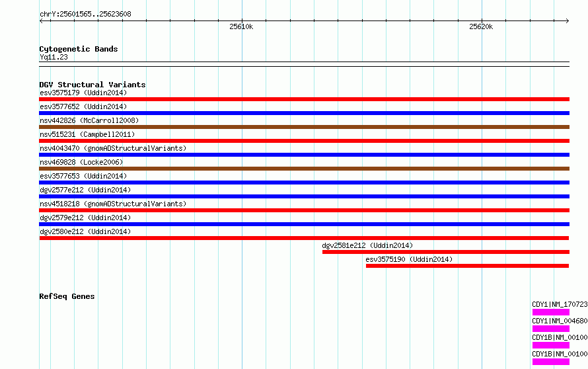Click the esv3575190 (Uddin2014) red bar
588x369 pixels.
[467, 266]
